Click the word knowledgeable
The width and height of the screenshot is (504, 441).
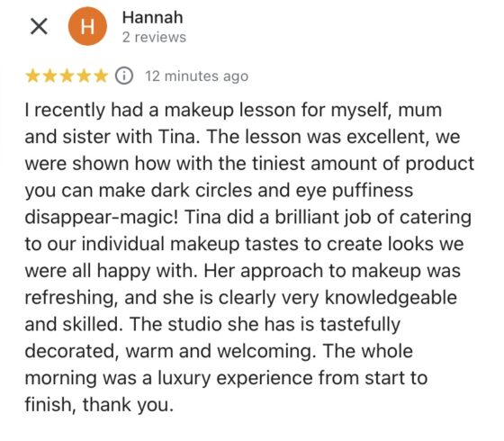[x=391, y=297]
